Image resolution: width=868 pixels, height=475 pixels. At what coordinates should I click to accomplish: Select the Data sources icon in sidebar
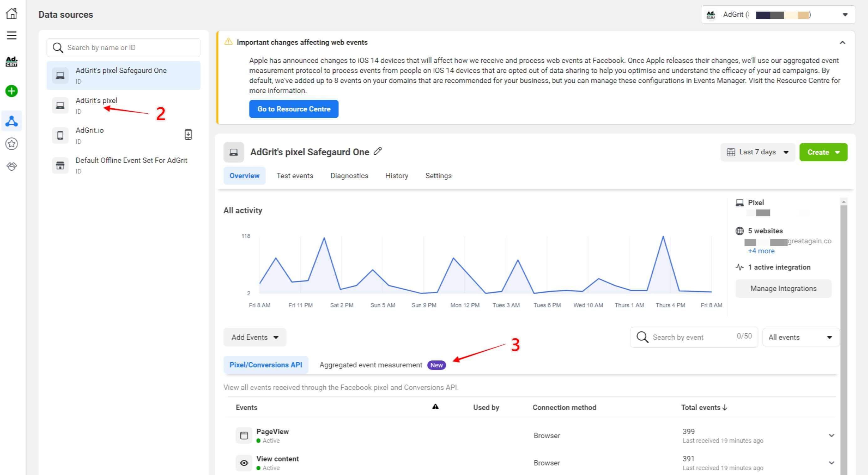pyautogui.click(x=12, y=121)
